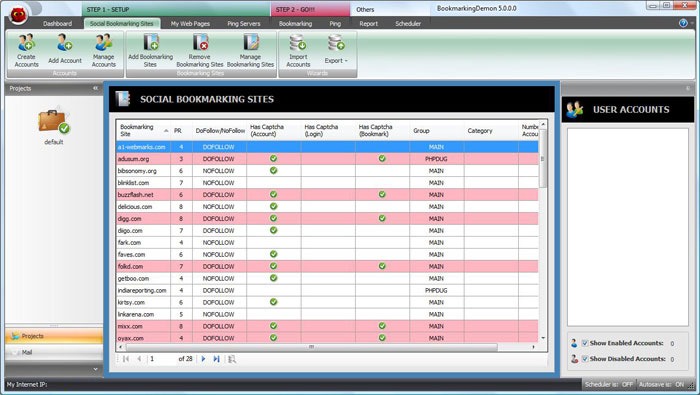
Task: Collapse the Projects panel chevron
Action: [x=96, y=88]
